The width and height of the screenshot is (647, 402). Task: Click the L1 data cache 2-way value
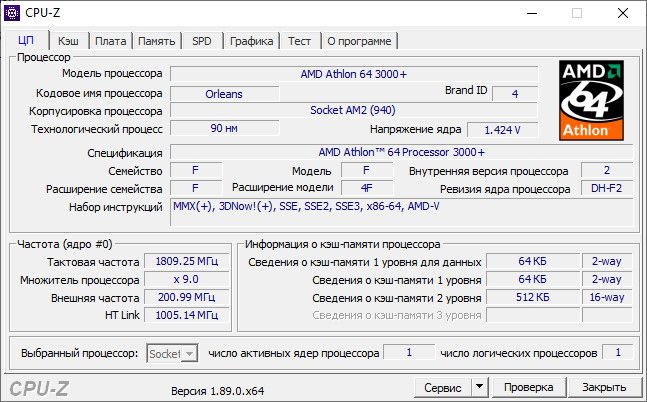(x=607, y=261)
